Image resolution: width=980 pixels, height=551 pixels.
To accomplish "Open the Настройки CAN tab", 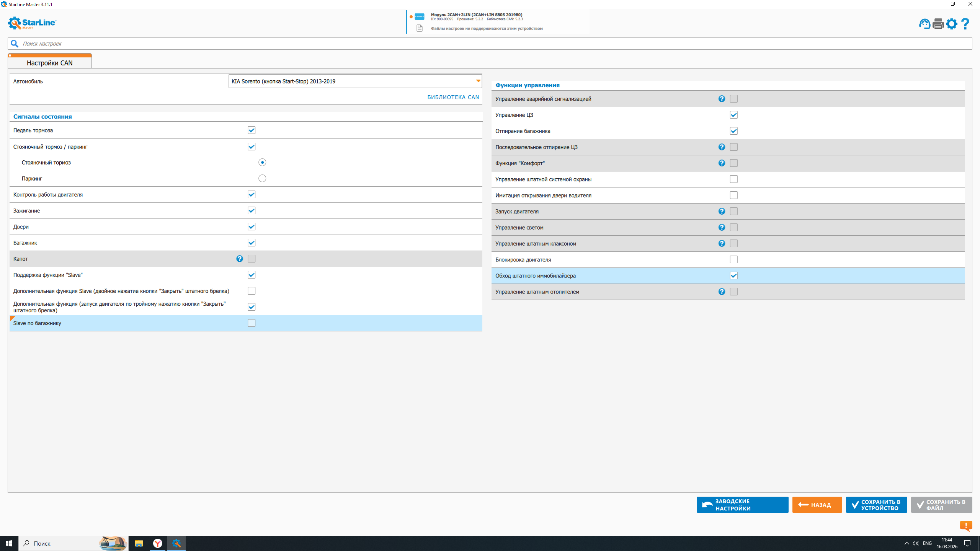I will coord(50,63).
